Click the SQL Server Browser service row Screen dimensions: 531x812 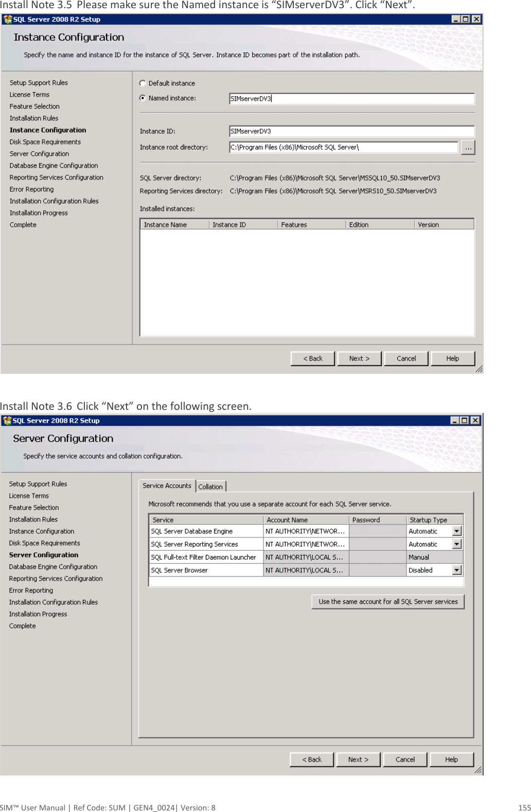[306, 570]
